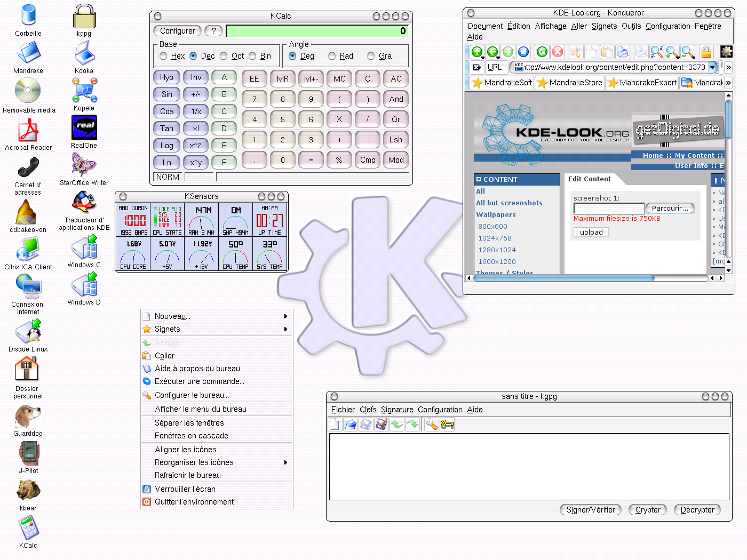Select the Oct base radio button
Viewport: 747px width, 560px height.
point(224,56)
